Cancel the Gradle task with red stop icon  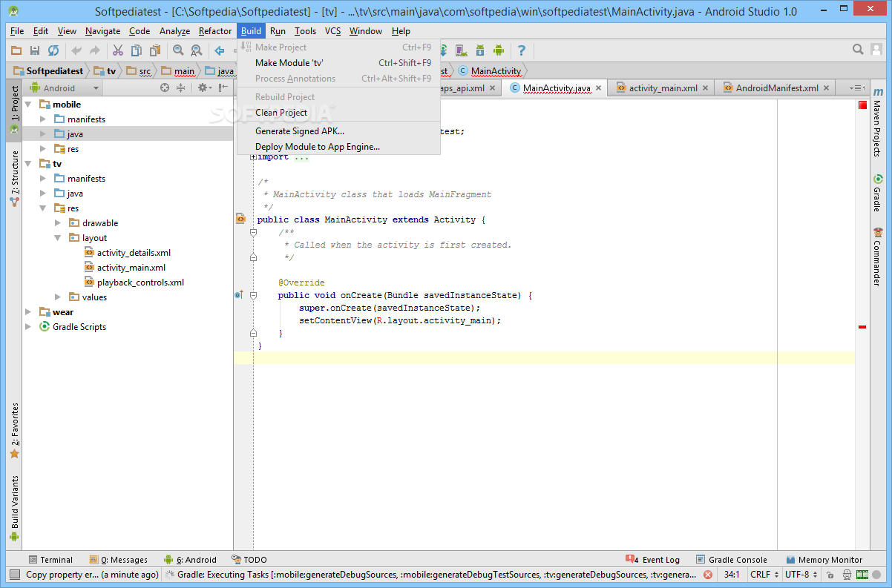point(708,575)
